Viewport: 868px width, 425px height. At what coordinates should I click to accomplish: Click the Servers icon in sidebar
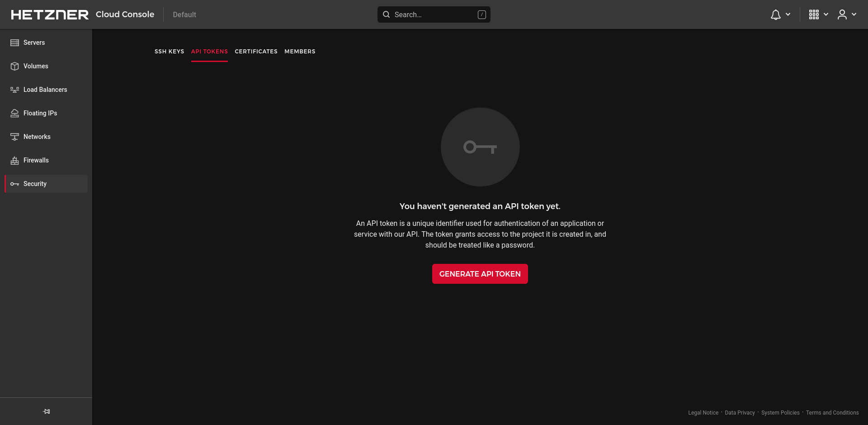coord(14,43)
